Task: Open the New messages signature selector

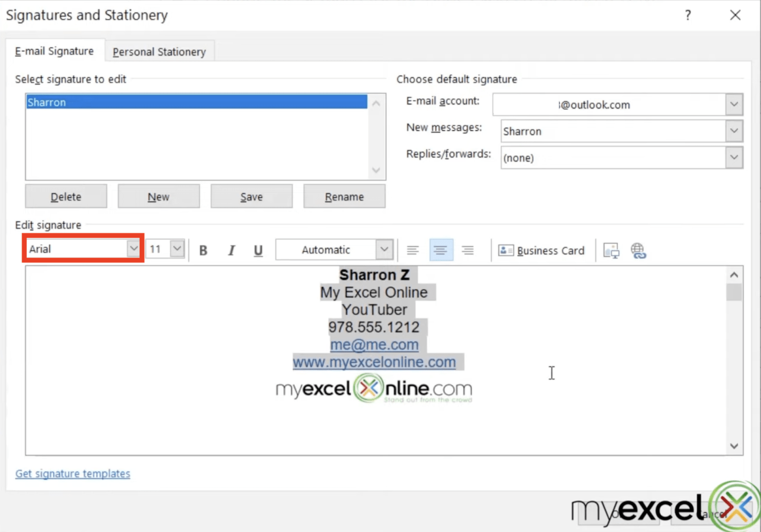Action: pyautogui.click(x=734, y=131)
